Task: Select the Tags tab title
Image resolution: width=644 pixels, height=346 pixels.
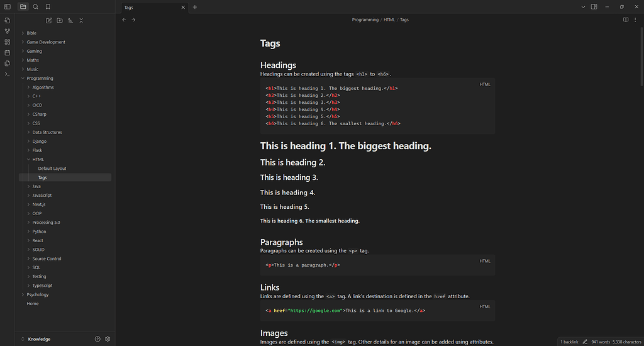Action: [128, 8]
